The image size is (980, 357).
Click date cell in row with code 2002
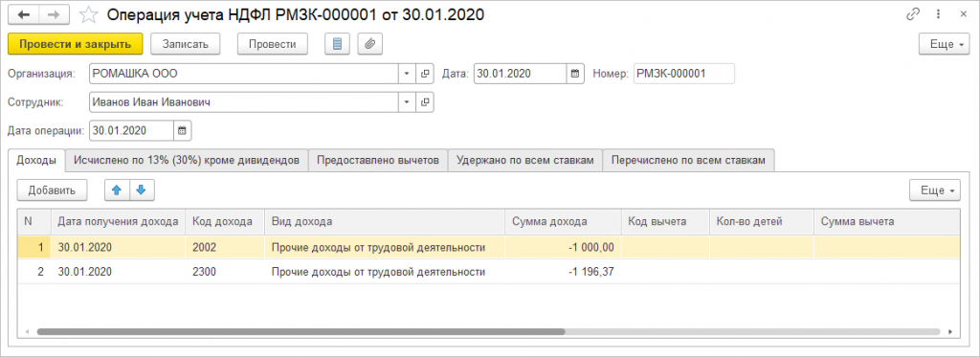pyautogui.click(x=119, y=247)
